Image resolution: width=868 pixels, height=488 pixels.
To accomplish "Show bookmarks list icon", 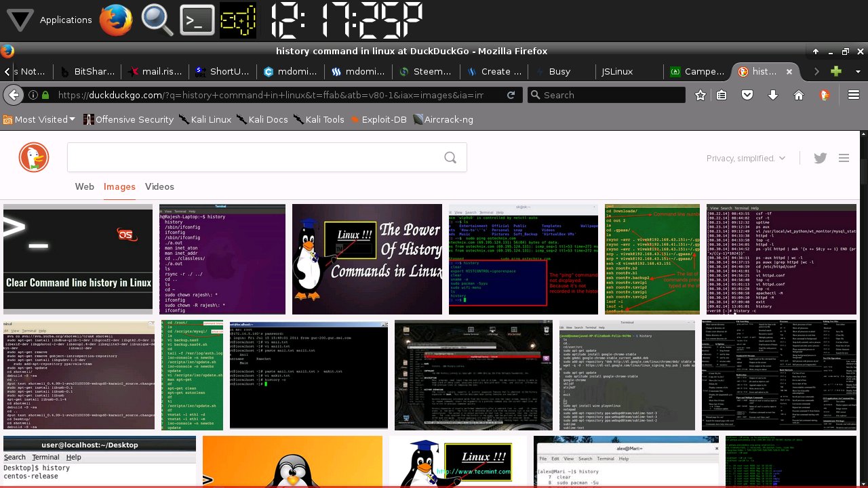I will tap(722, 95).
